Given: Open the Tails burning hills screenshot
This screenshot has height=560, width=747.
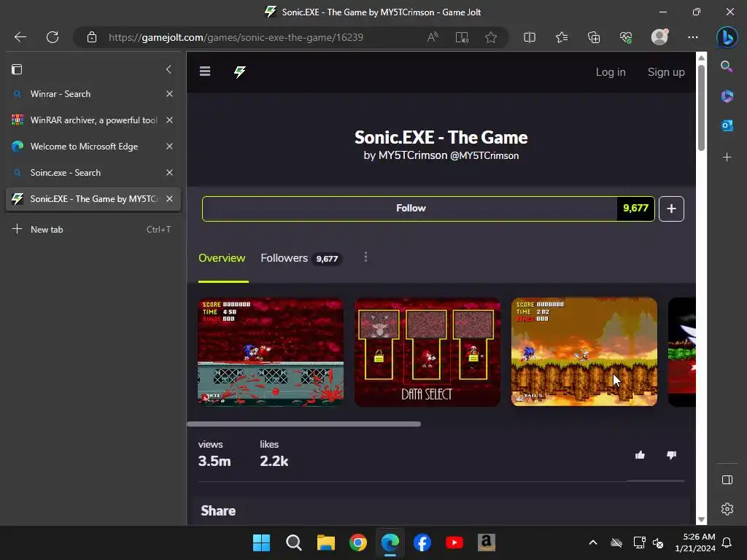Looking at the screenshot, I should click(584, 352).
